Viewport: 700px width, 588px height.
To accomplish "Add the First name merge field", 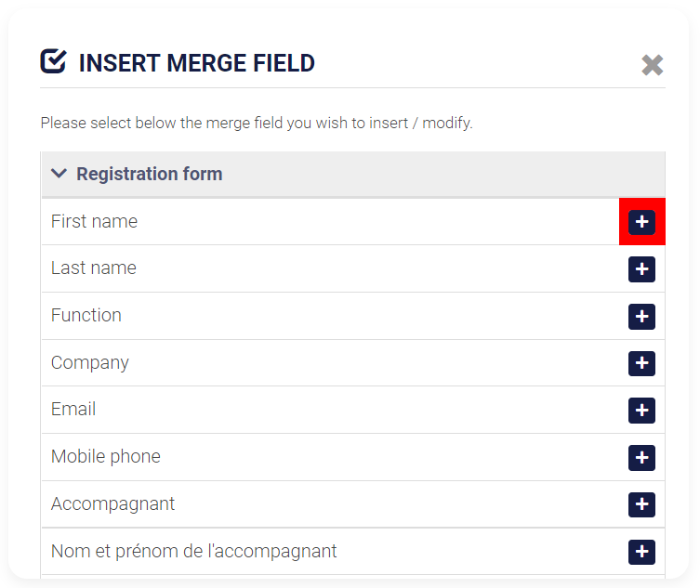I will coord(641,222).
